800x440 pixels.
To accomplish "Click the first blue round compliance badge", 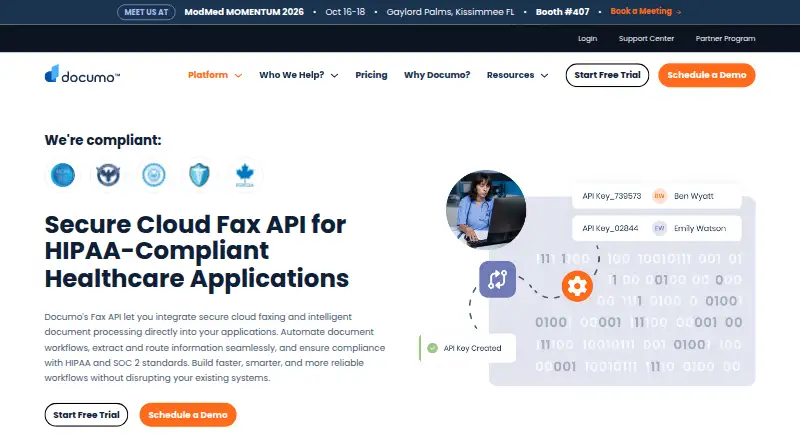I will pos(63,175).
